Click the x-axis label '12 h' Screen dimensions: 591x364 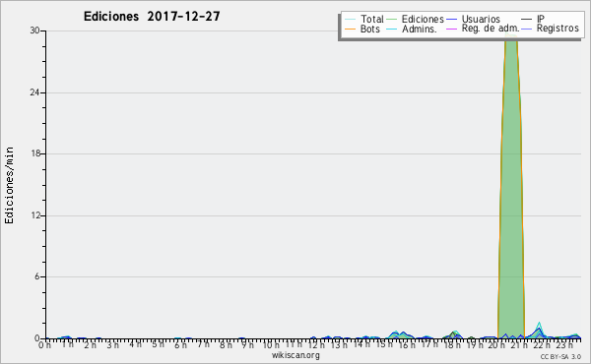316,344
